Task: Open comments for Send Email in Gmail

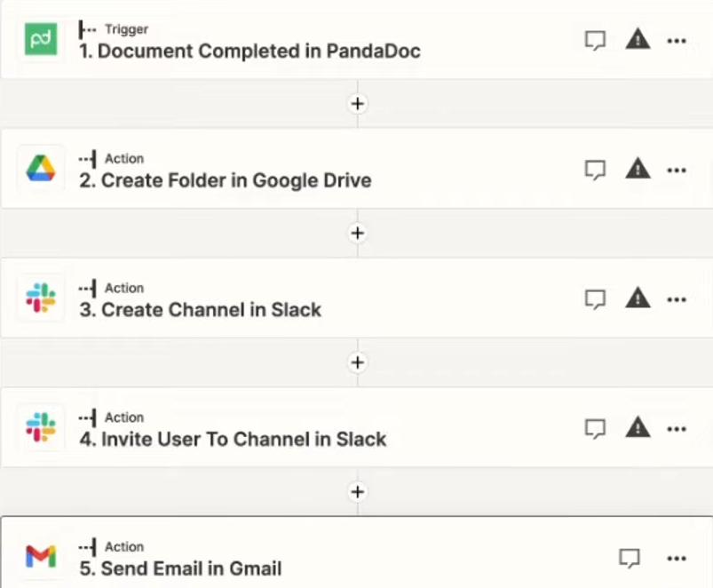Action: tap(630, 559)
